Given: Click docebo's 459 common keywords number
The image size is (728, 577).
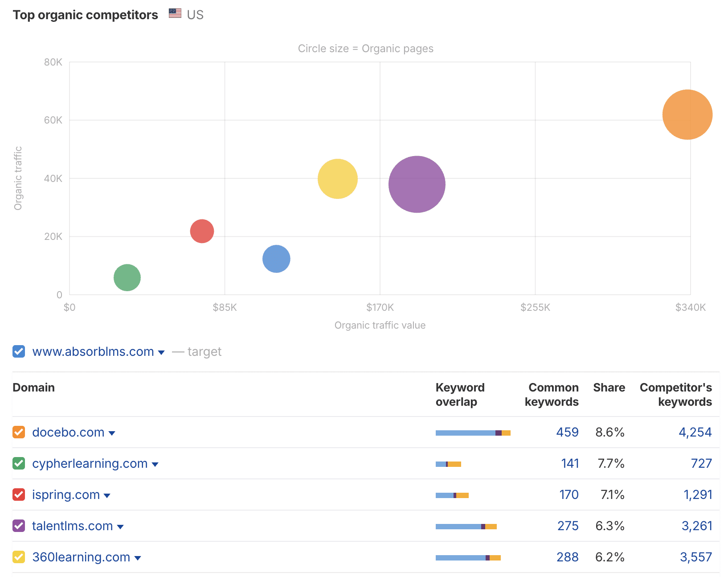Looking at the screenshot, I should point(567,432).
